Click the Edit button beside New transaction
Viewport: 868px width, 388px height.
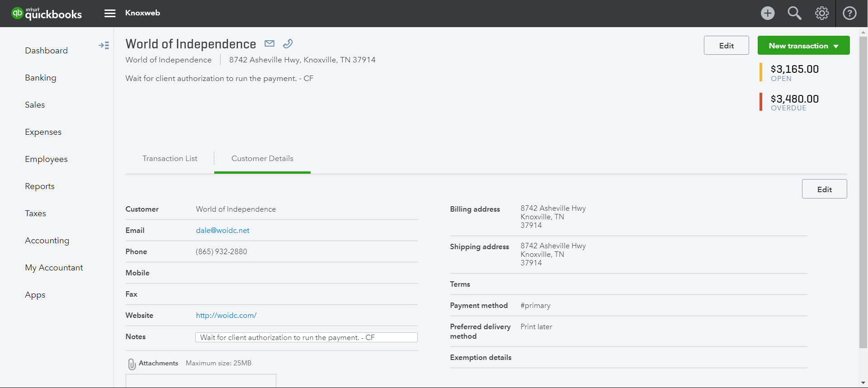coord(726,46)
